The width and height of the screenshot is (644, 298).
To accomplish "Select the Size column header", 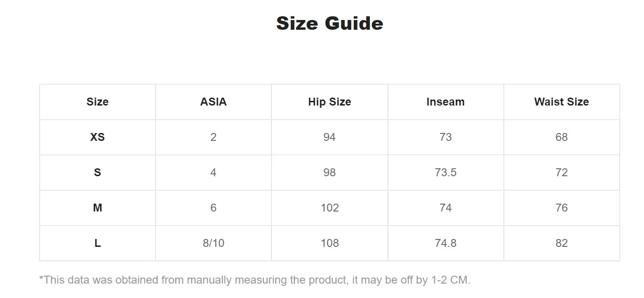I will pos(97,102).
